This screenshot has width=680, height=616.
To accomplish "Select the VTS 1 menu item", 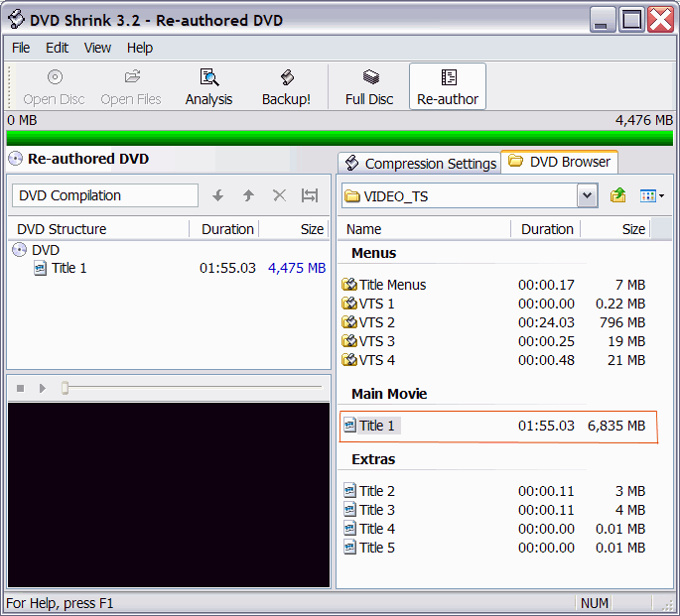I will click(368, 304).
